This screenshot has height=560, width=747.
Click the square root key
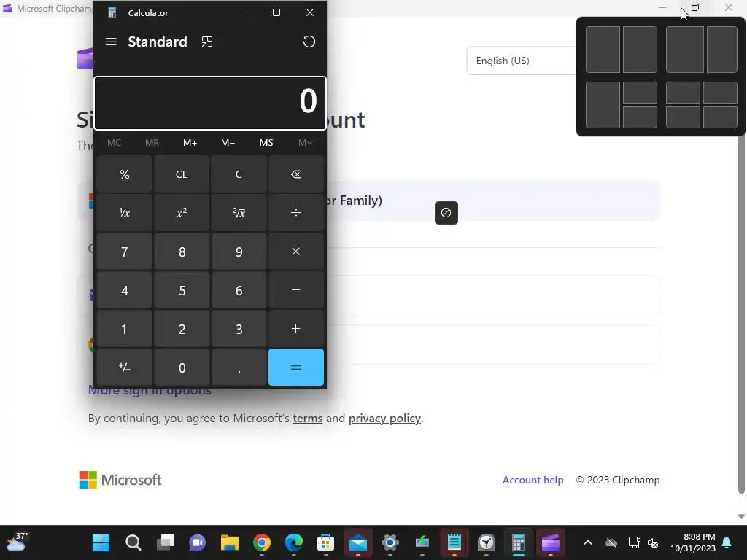coord(239,213)
